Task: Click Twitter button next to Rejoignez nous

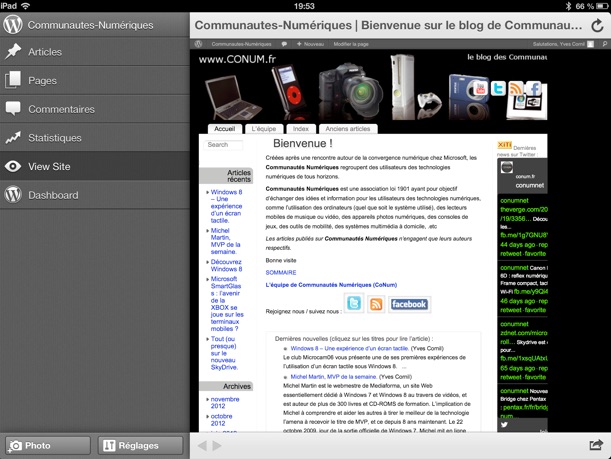Action: [x=354, y=303]
